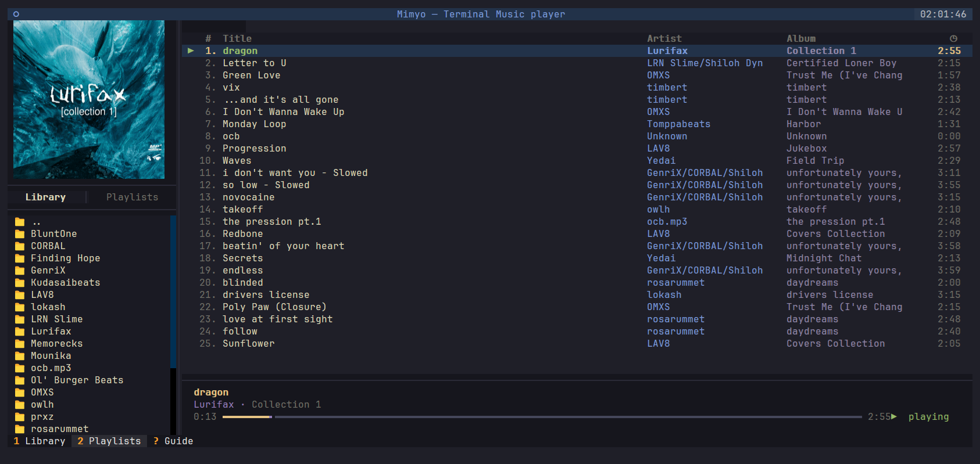This screenshot has height=464, width=980.
Task: Click the owlh folder icon
Action: [20, 405]
